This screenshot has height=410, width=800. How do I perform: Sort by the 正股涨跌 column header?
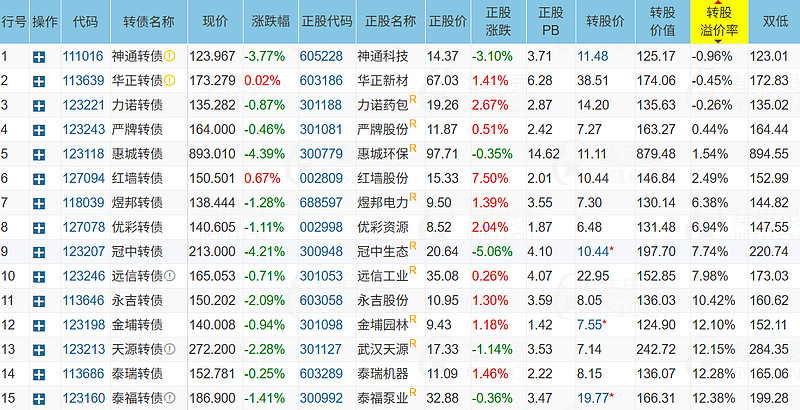(x=498, y=21)
